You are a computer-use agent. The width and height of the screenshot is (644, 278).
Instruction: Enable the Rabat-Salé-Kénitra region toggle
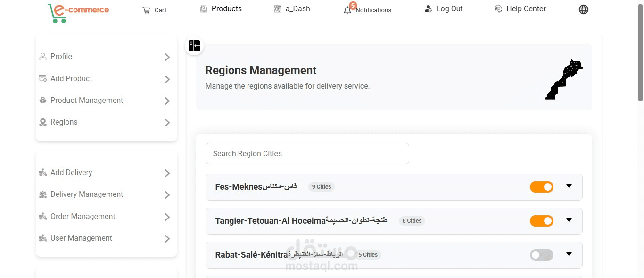pyautogui.click(x=542, y=255)
